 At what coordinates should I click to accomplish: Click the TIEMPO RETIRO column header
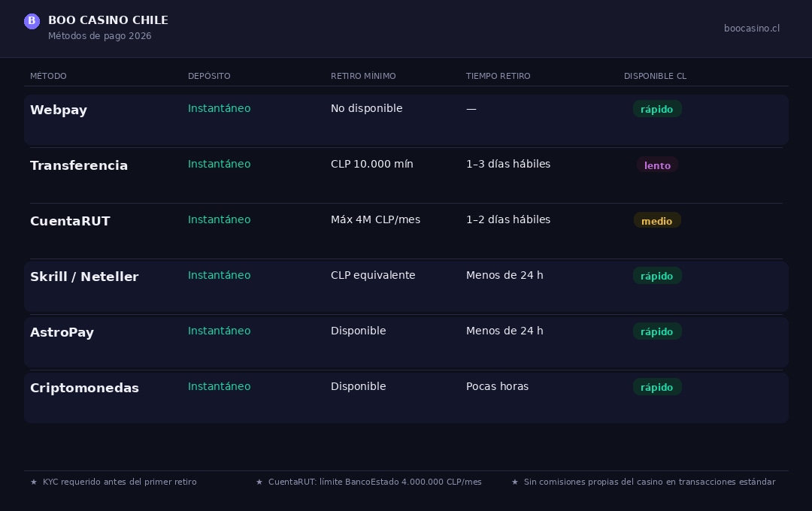(498, 76)
